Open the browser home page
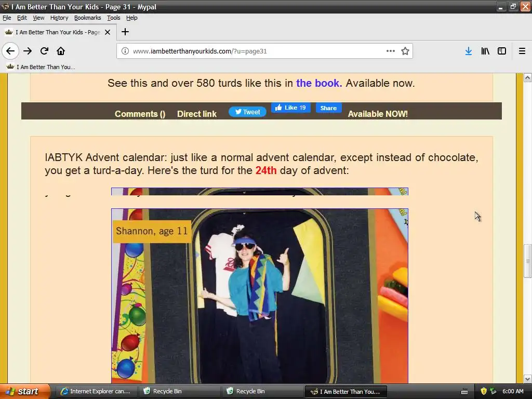Viewport: 532px width, 399px height. 61,51
